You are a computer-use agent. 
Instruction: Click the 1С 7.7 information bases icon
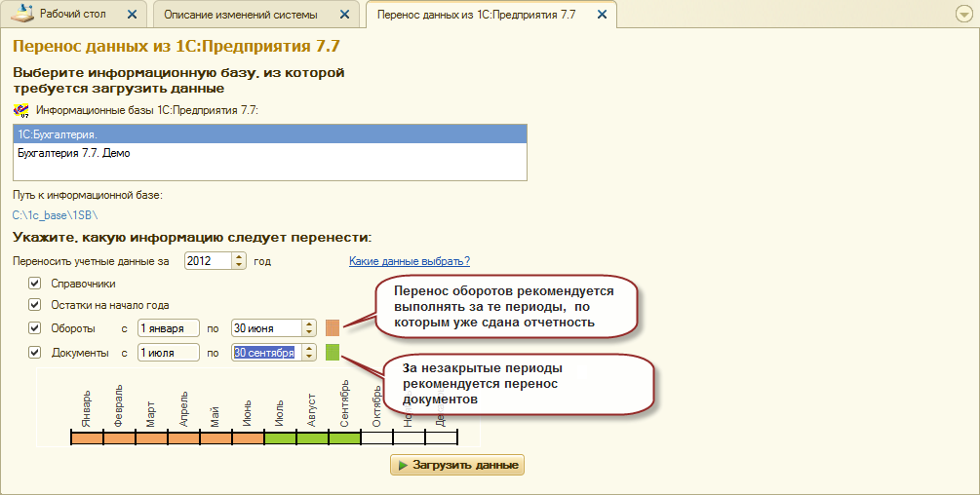pyautogui.click(x=21, y=110)
